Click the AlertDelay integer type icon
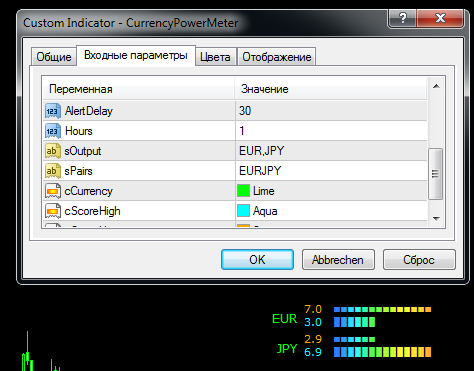The image size is (474, 371). 53,111
